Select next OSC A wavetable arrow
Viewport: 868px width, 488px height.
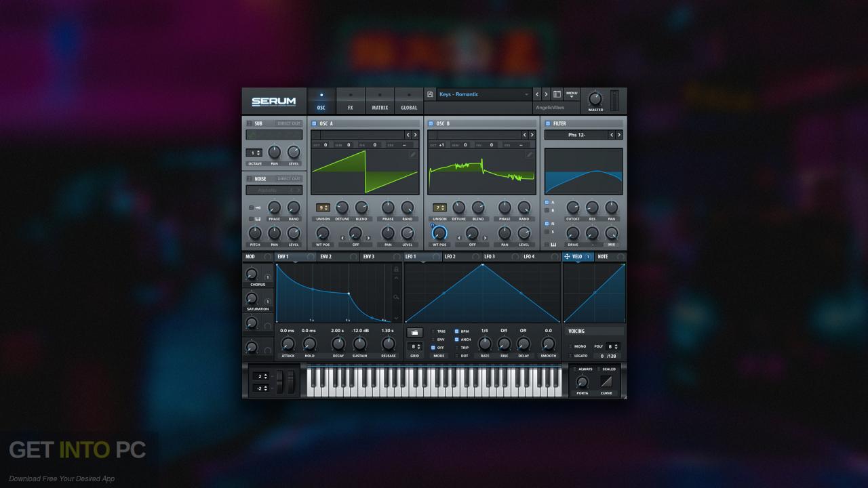click(x=416, y=135)
